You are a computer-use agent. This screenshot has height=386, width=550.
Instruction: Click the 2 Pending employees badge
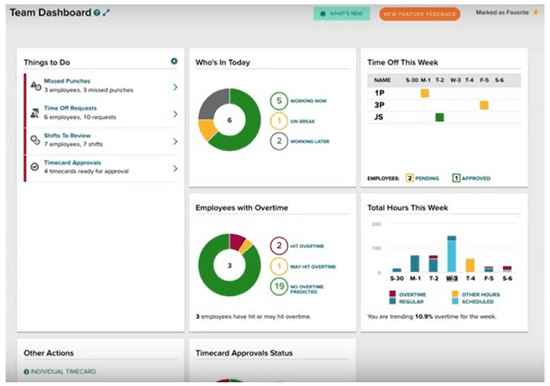pyautogui.click(x=409, y=178)
